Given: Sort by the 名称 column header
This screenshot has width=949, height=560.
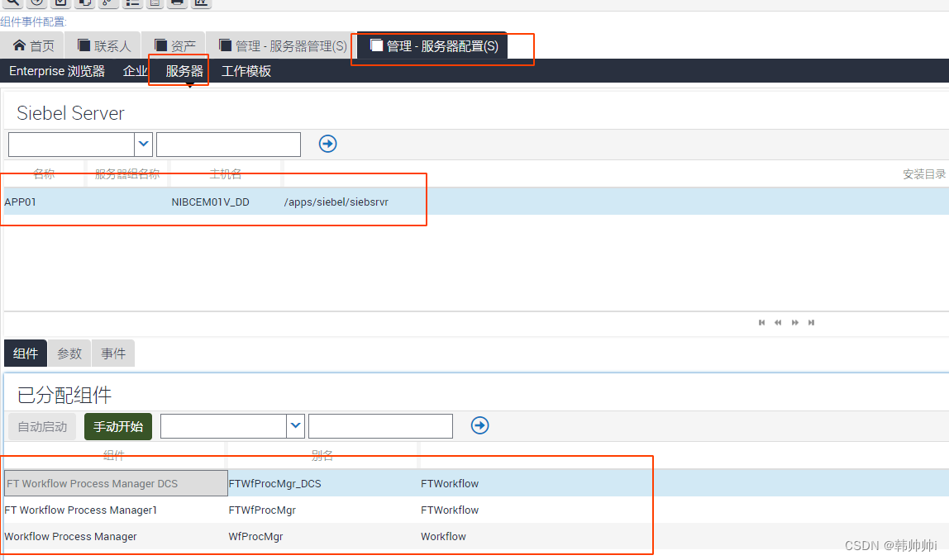Looking at the screenshot, I should [44, 174].
